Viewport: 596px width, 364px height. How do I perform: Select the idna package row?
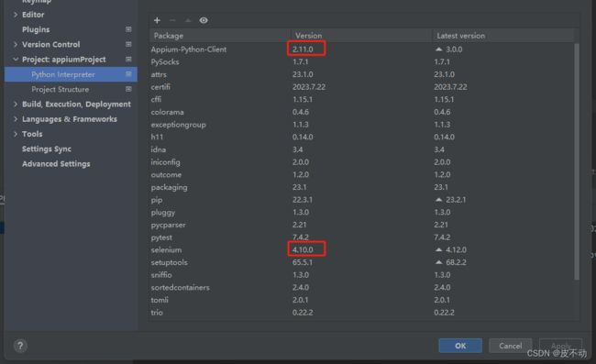pos(361,149)
